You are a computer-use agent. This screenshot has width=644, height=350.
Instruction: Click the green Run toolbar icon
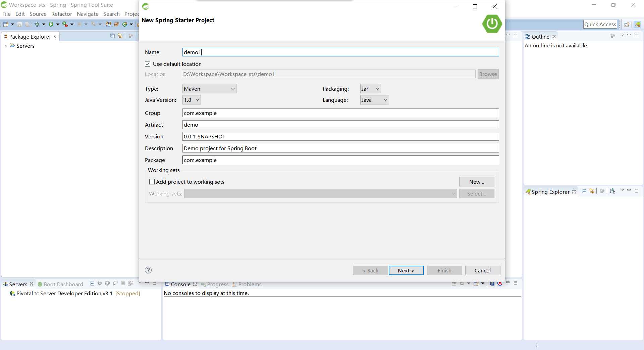pyautogui.click(x=51, y=24)
